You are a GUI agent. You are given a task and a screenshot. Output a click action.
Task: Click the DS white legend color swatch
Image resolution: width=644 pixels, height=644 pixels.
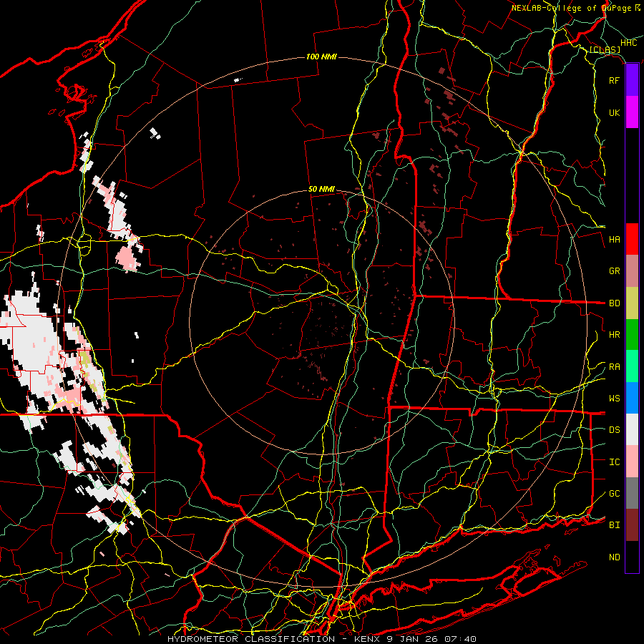click(632, 429)
